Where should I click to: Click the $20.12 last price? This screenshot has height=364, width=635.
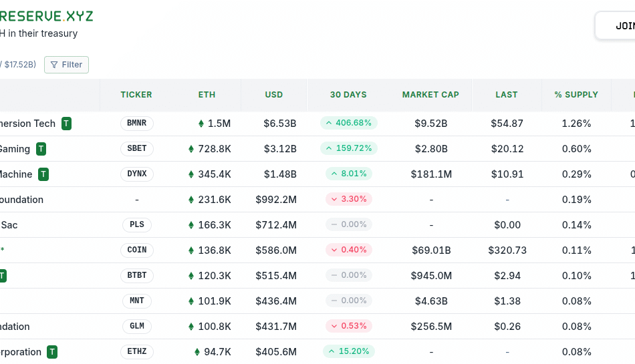507,149
